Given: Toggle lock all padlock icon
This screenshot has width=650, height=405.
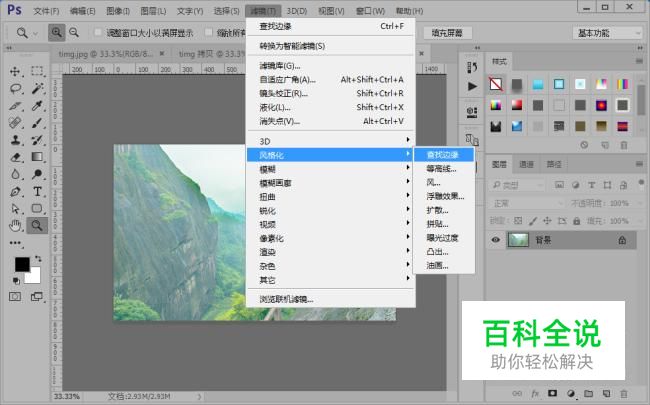Looking at the screenshot, I should pyautogui.click(x=577, y=221).
